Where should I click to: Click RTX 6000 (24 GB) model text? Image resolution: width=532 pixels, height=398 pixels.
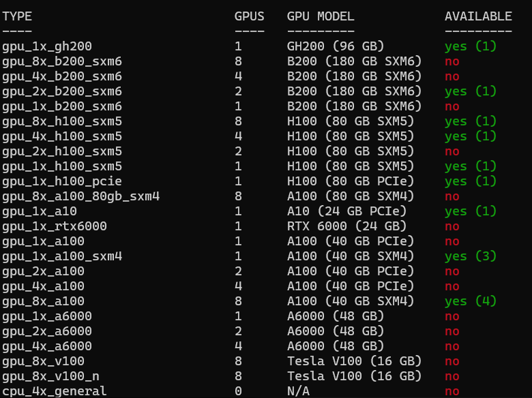pyautogui.click(x=346, y=226)
